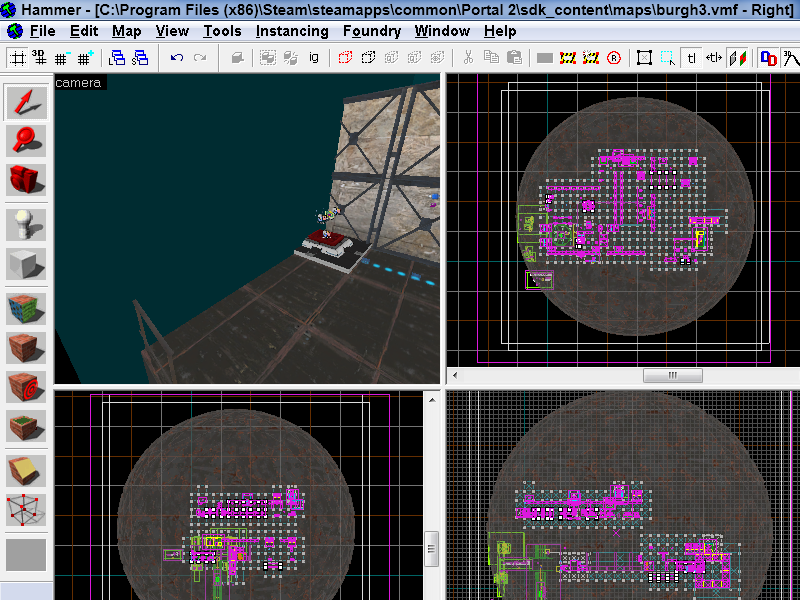Select the Apply Decals tool (target brick)
Viewport: 800px width, 600px height.
tap(26, 387)
